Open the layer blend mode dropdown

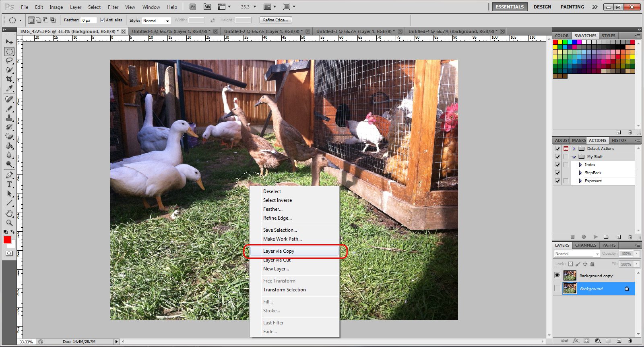click(577, 254)
